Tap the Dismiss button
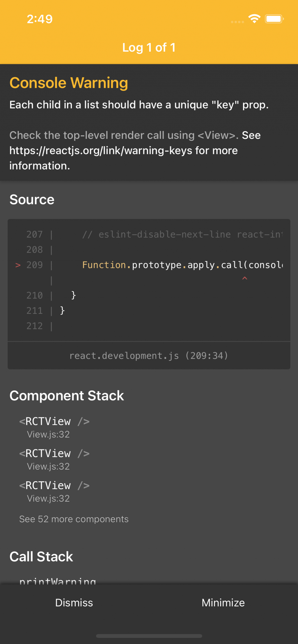 pos(74,603)
